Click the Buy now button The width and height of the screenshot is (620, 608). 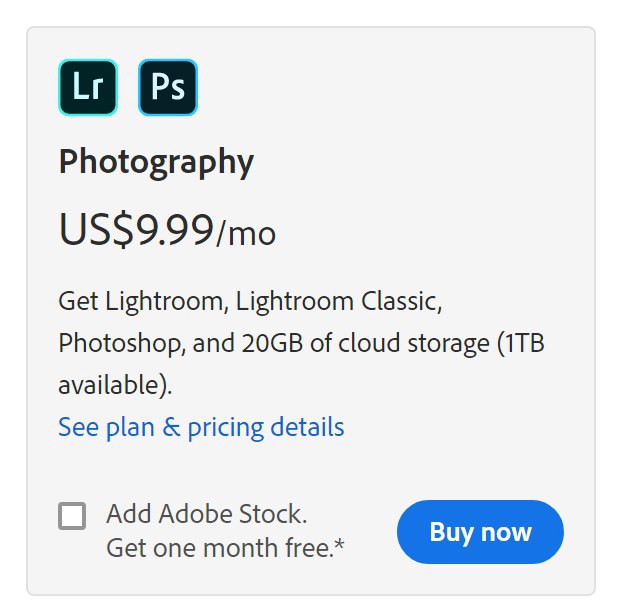(x=480, y=532)
